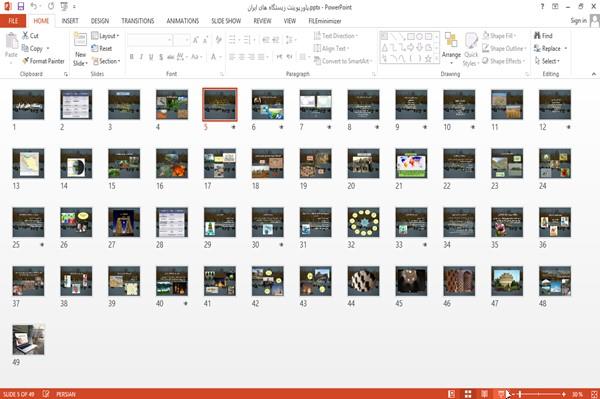Image resolution: width=600 pixels, height=399 pixels.
Task: Cut the selected slide
Action: [x=31, y=36]
